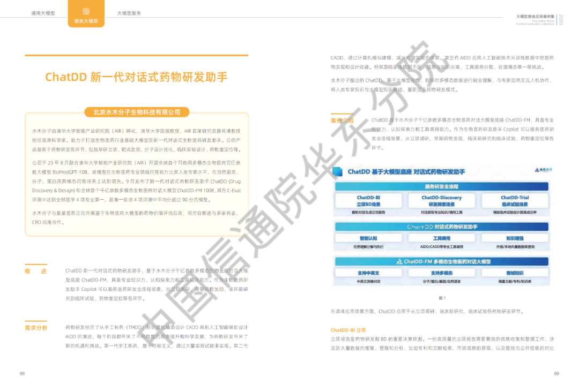Click the caption 辅助临床试验设计提高成功率
The image size is (579, 392).
click(515, 213)
